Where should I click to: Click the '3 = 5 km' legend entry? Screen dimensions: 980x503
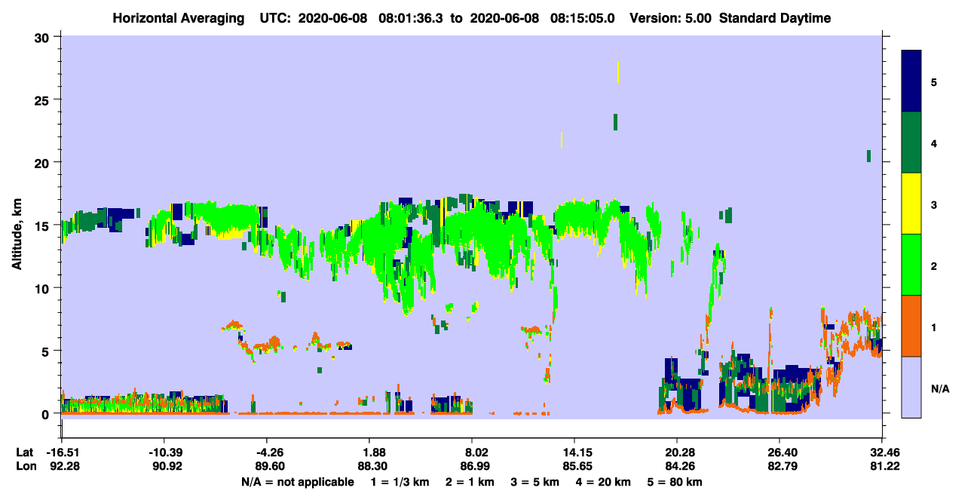tap(536, 482)
